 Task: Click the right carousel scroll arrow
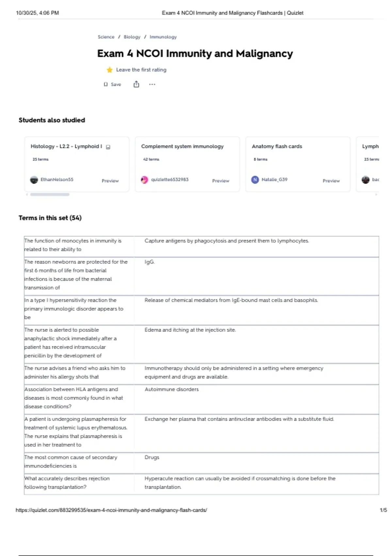[376, 194]
